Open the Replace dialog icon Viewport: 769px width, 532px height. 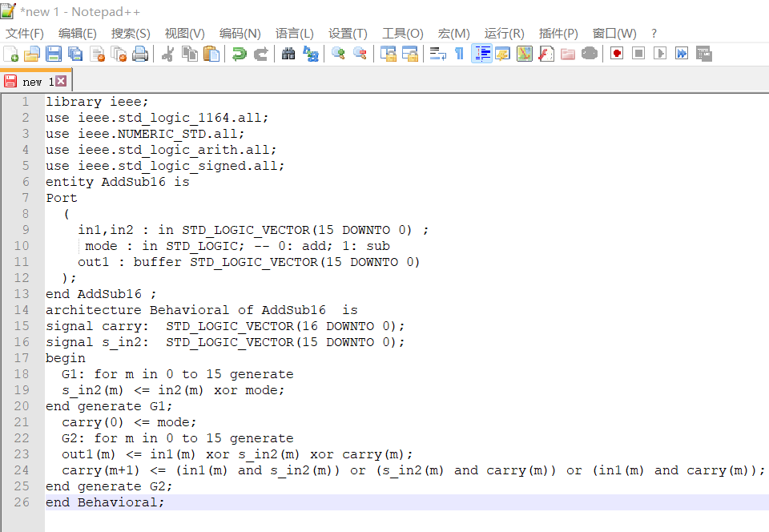click(311, 54)
